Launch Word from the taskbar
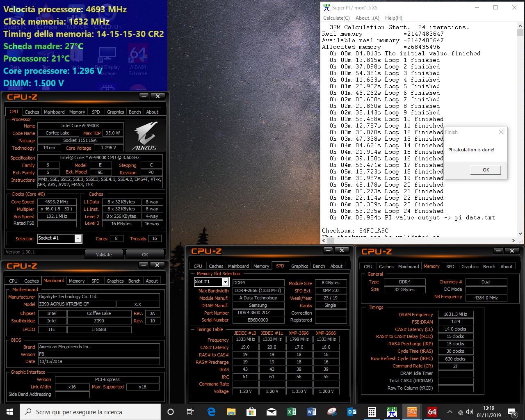 (x=312, y=412)
